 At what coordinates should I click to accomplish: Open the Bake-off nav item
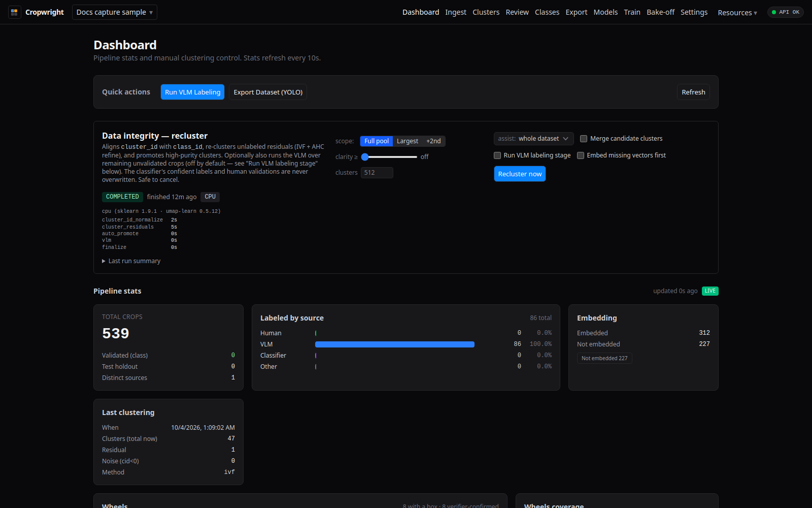[x=660, y=12]
